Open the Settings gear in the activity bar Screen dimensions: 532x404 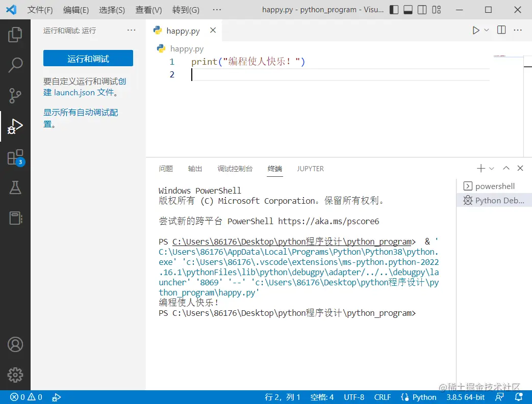pyautogui.click(x=15, y=375)
